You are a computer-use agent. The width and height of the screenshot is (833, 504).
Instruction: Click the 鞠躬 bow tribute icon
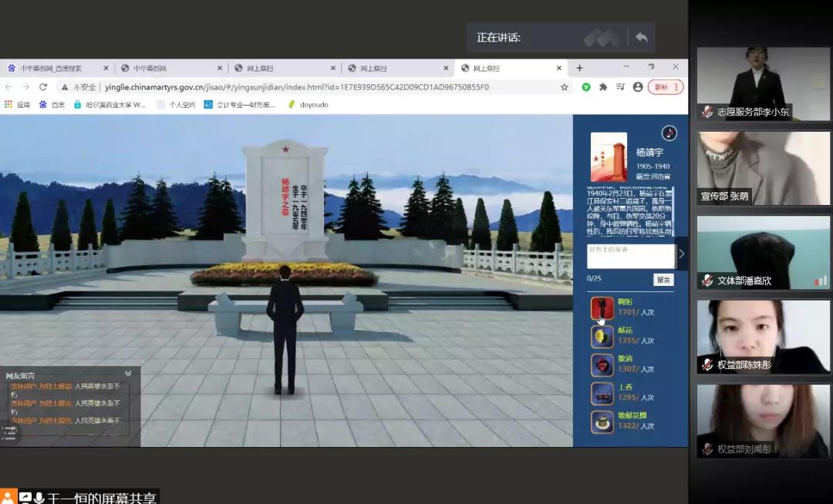602,308
